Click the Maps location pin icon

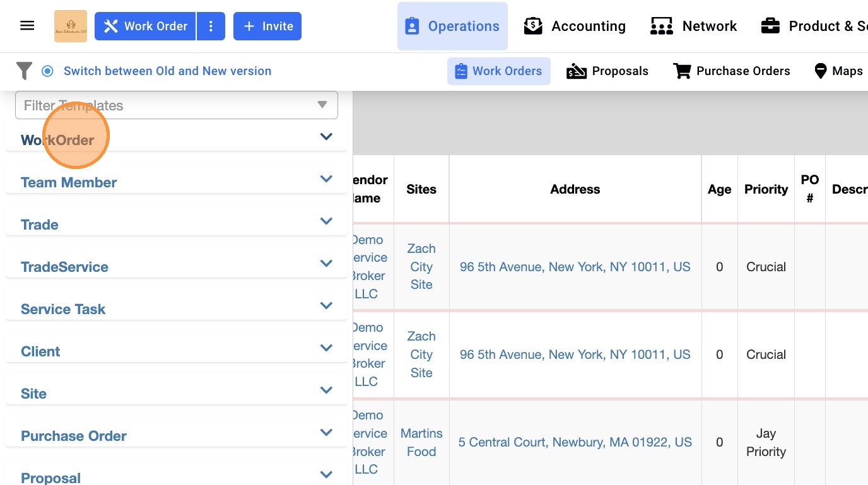coord(820,71)
